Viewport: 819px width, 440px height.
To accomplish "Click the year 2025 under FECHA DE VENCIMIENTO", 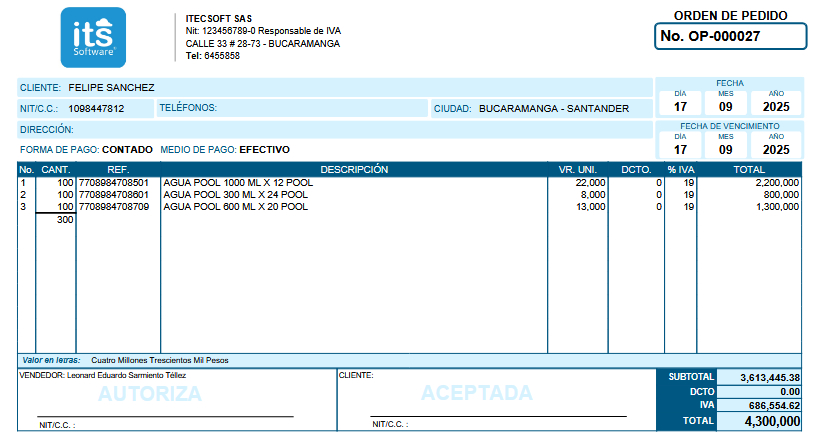I will [x=776, y=149].
